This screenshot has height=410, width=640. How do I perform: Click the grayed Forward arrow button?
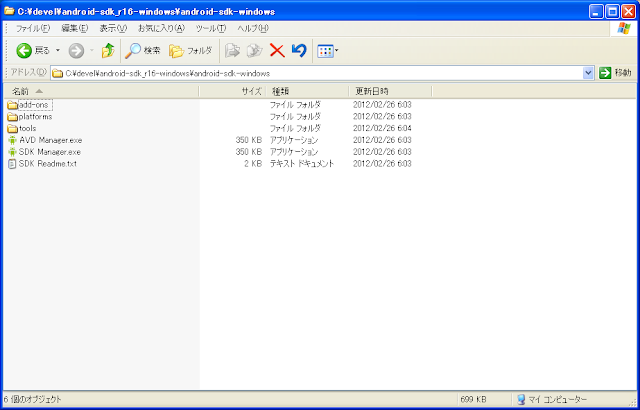[76, 51]
